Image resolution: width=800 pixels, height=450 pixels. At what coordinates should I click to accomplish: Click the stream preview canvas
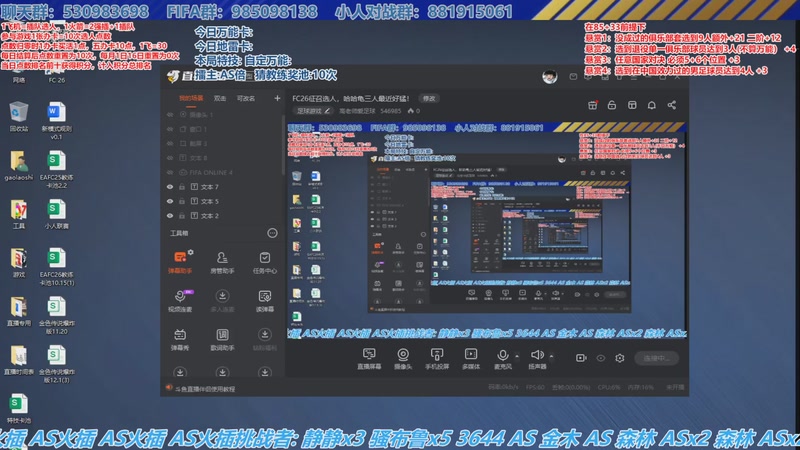[486, 230]
